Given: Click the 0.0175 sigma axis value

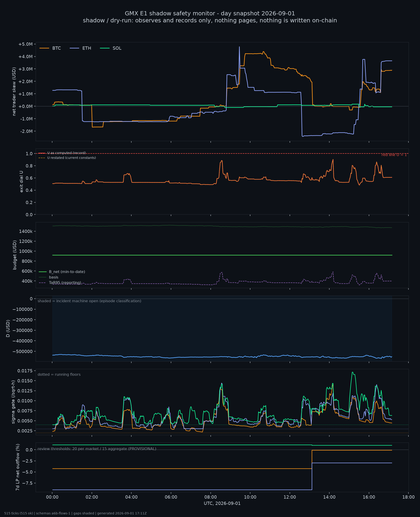Looking at the screenshot, I should pos(25,371).
